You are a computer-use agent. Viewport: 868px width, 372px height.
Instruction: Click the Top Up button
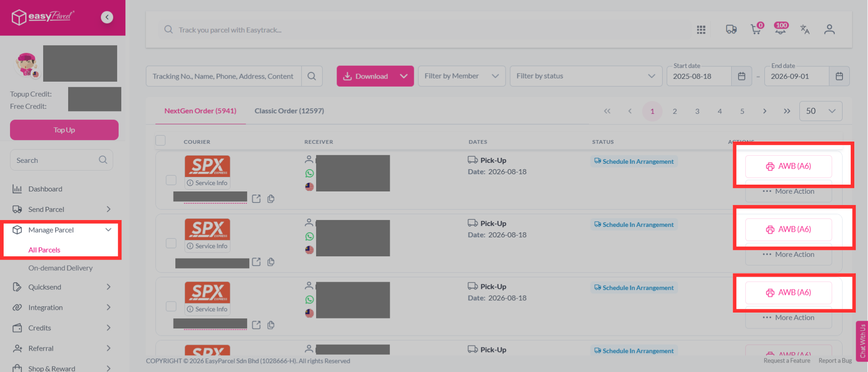(64, 130)
